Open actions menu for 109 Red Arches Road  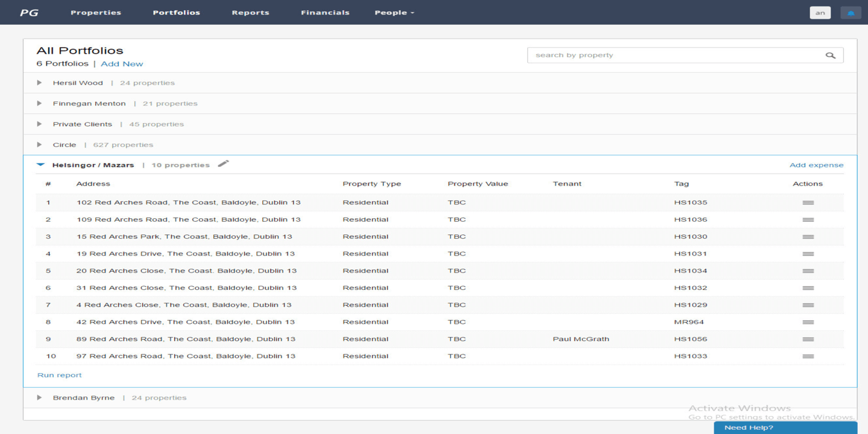[x=808, y=219]
